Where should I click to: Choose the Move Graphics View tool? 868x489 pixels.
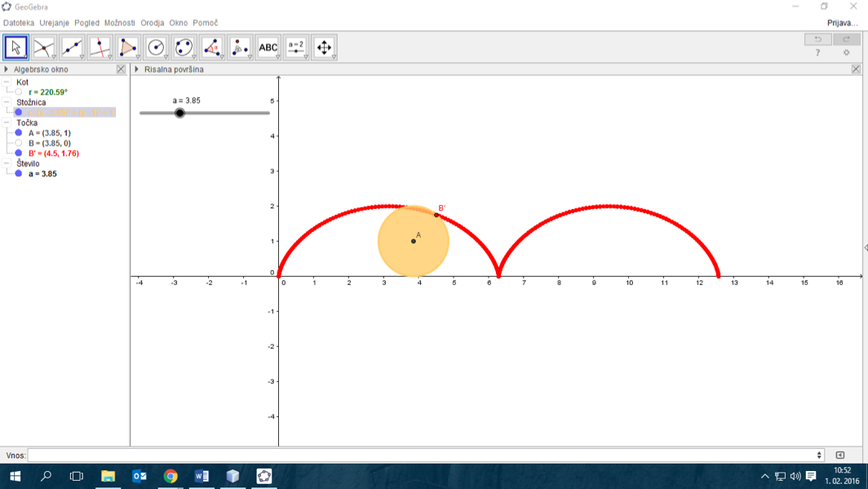click(324, 47)
